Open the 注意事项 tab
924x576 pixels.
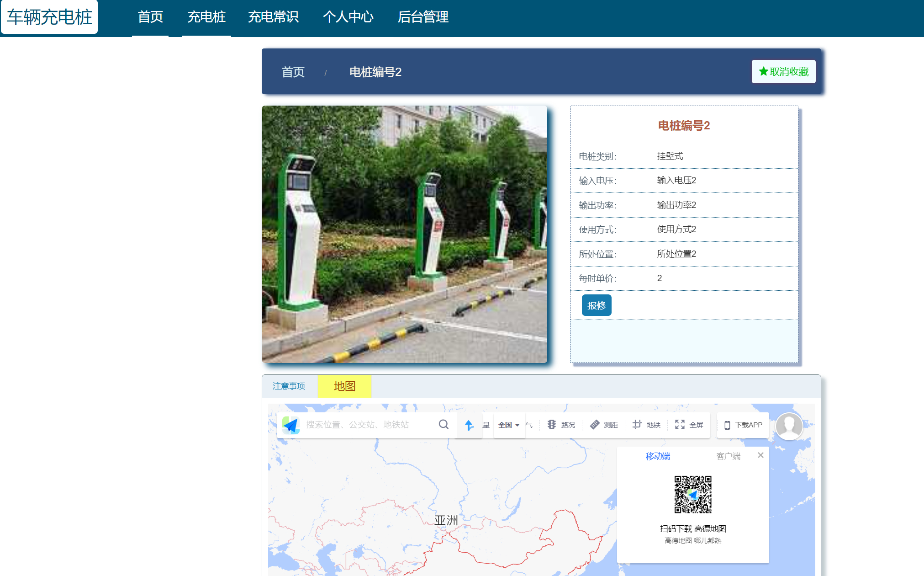pos(289,386)
